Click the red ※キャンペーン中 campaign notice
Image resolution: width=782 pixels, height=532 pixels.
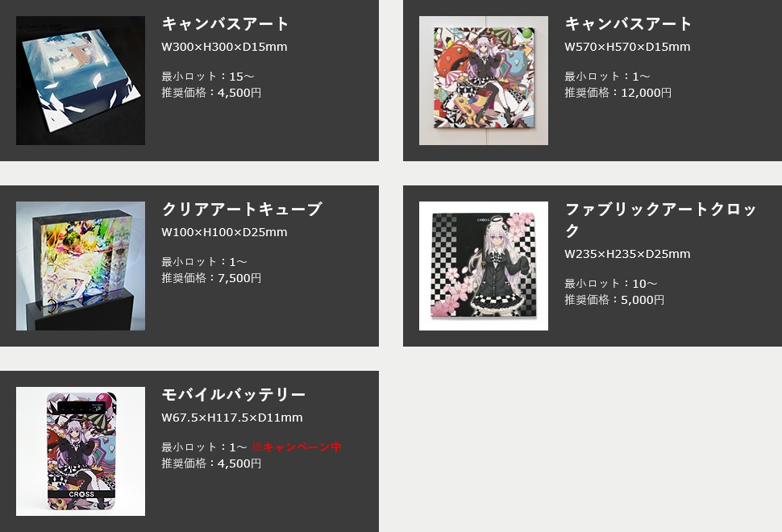coord(296,447)
